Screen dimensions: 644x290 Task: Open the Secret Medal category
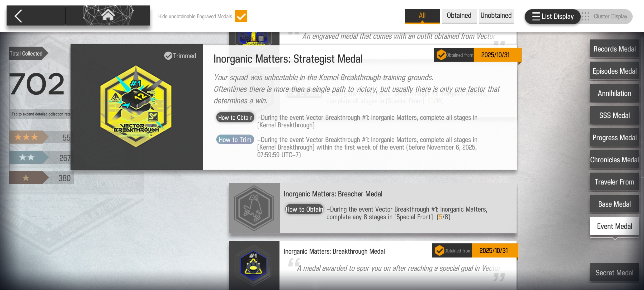(614, 272)
